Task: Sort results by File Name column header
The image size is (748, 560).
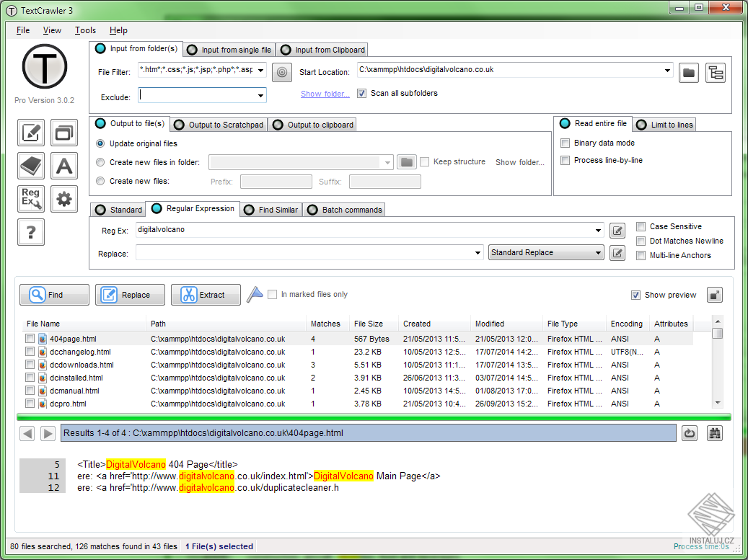Action: coord(84,324)
